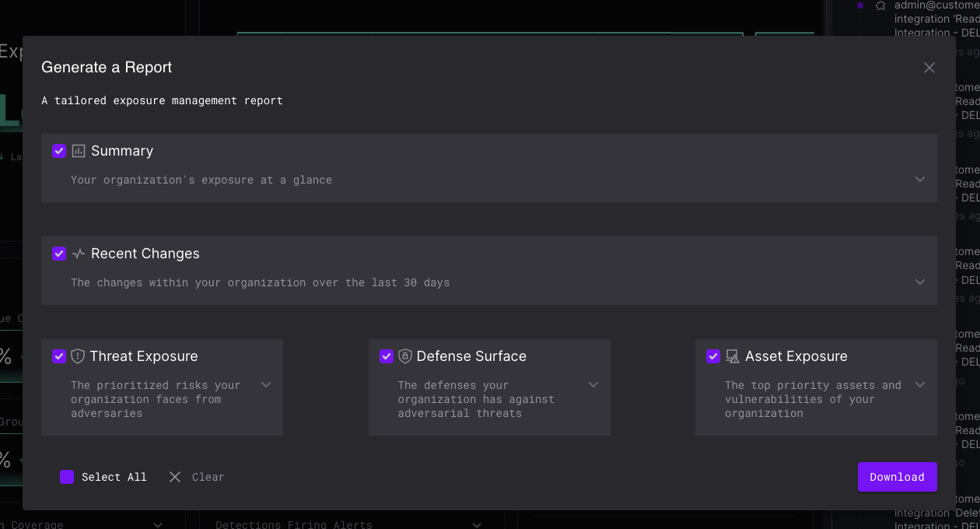Disable the Defense Surface checkbox
The width and height of the screenshot is (980, 529).
coord(386,356)
